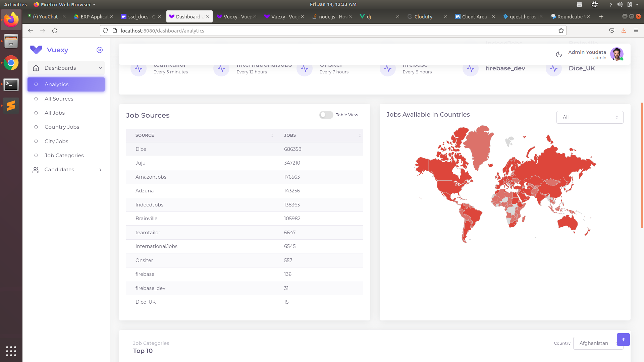Switch to the YouChat tab

[46, 16]
